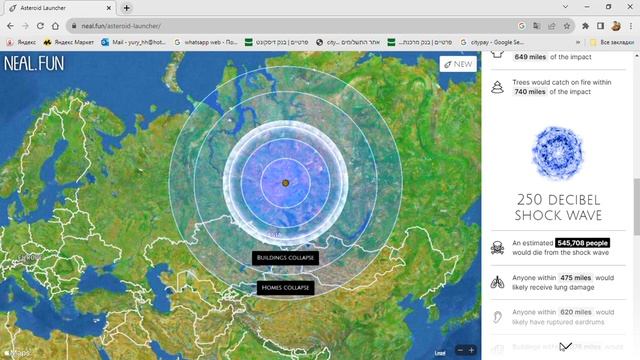
Task: Click the skull shock wave deaths icon
Action: click(497, 248)
